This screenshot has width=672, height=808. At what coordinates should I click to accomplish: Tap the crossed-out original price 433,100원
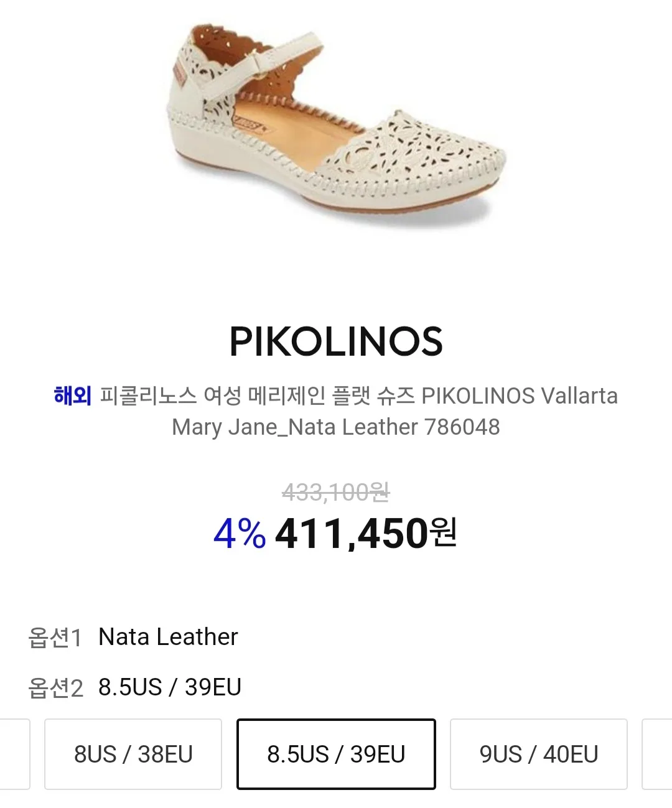tap(336, 493)
